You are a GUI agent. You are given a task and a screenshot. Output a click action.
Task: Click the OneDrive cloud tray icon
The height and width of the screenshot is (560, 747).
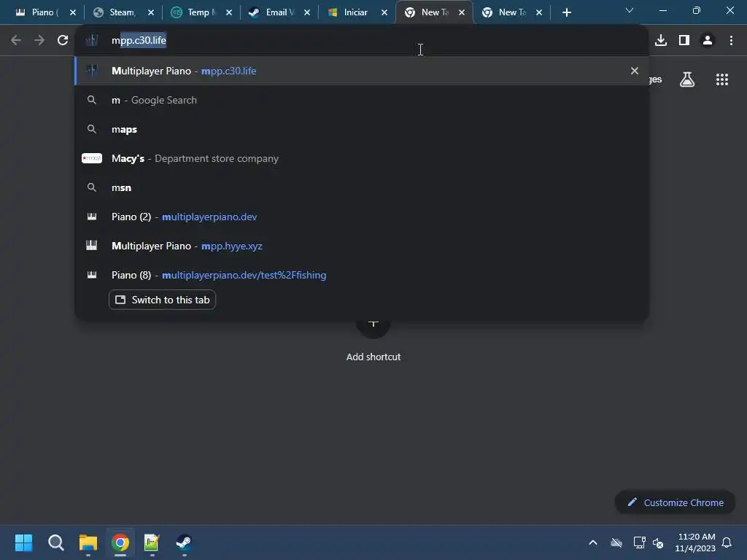(616, 542)
